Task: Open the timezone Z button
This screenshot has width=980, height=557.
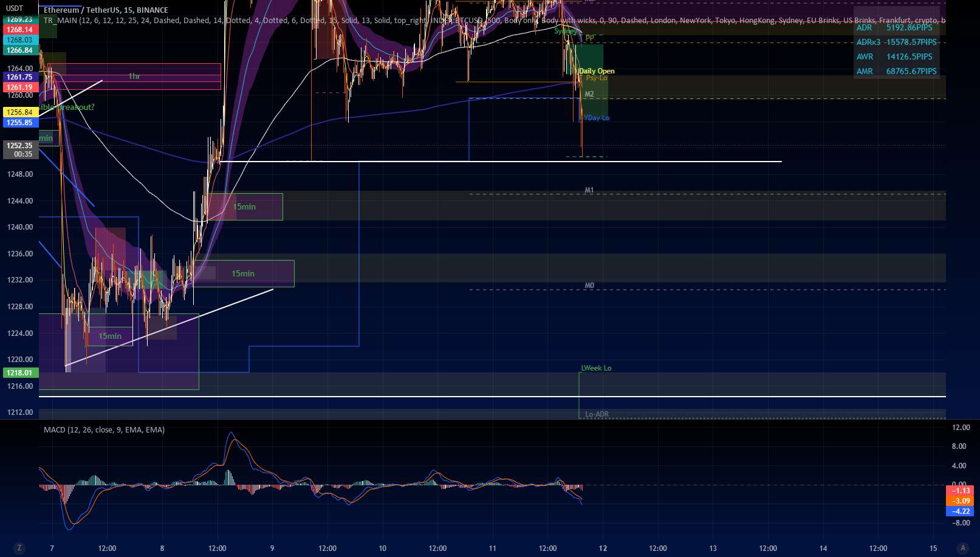Action: click(19, 548)
